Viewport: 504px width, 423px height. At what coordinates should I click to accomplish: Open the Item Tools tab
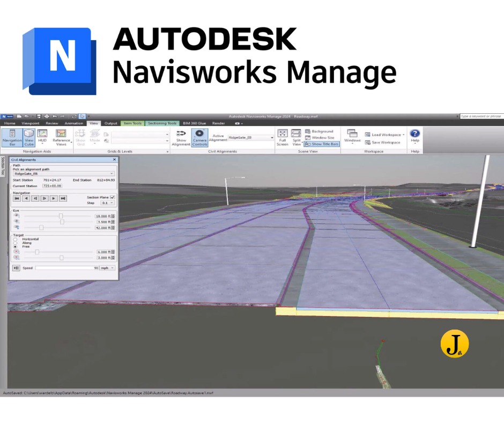(132, 123)
